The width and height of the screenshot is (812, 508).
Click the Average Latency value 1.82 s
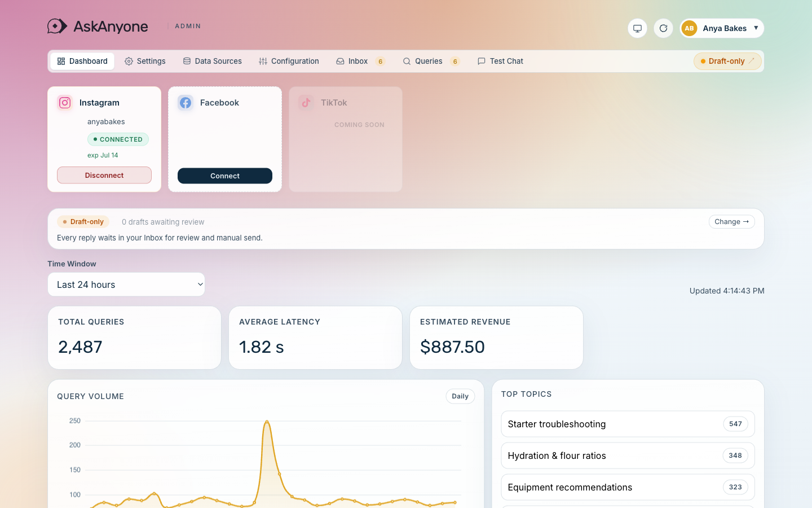(x=261, y=347)
